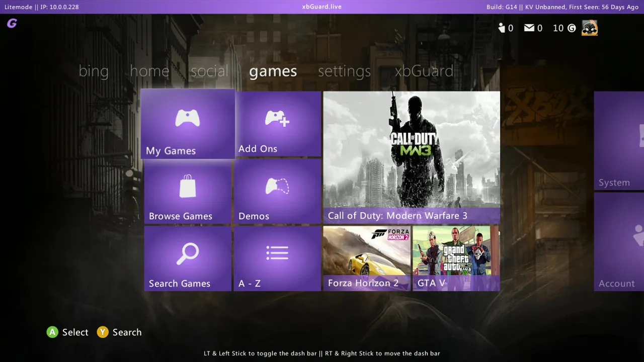This screenshot has height=362, width=644.
Task: Click the Build G14 KV Unbanned status
Action: tap(562, 7)
